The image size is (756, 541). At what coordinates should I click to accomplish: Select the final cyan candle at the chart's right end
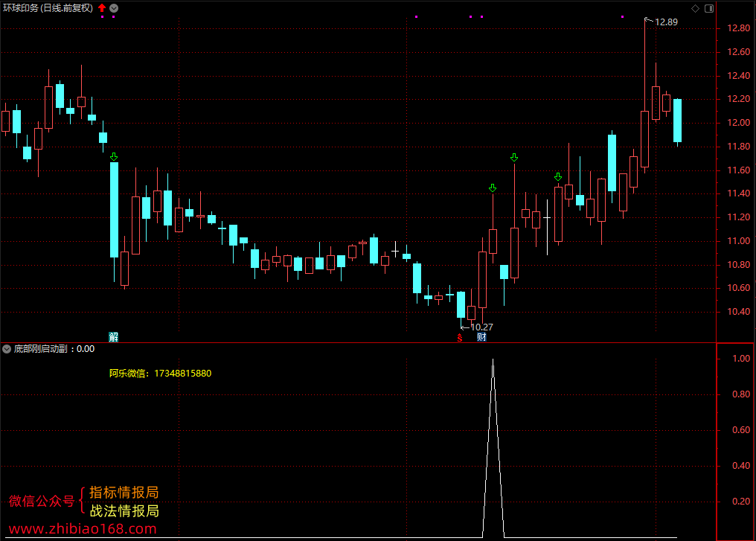coord(677,121)
